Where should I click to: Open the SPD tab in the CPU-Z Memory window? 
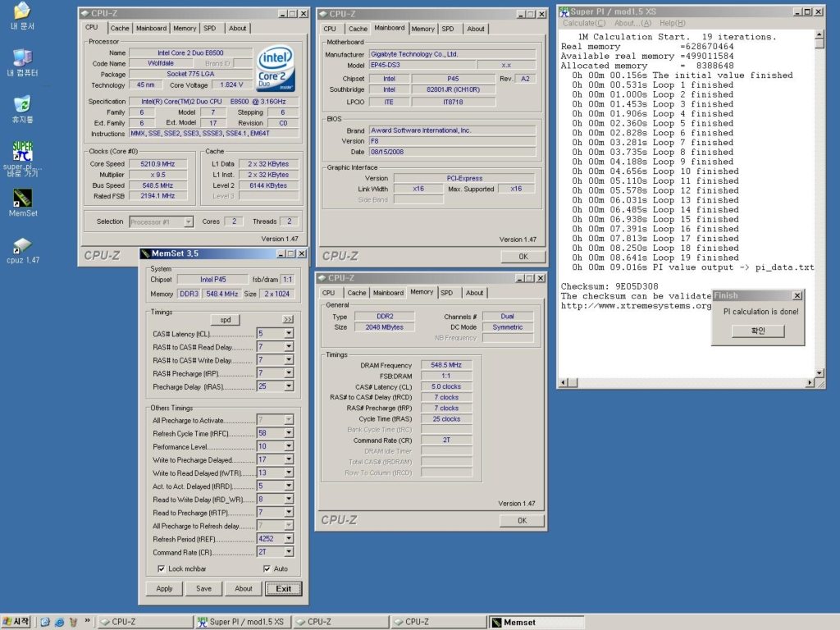click(447, 293)
